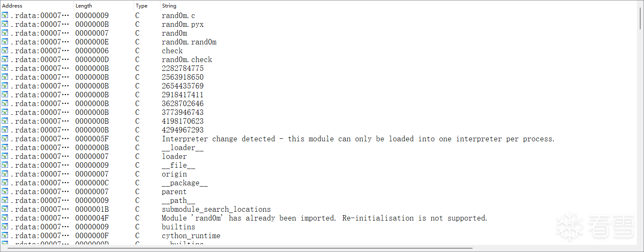Click the horizontal scrollbar at bottom
644x252 pixels.
coord(239,249)
